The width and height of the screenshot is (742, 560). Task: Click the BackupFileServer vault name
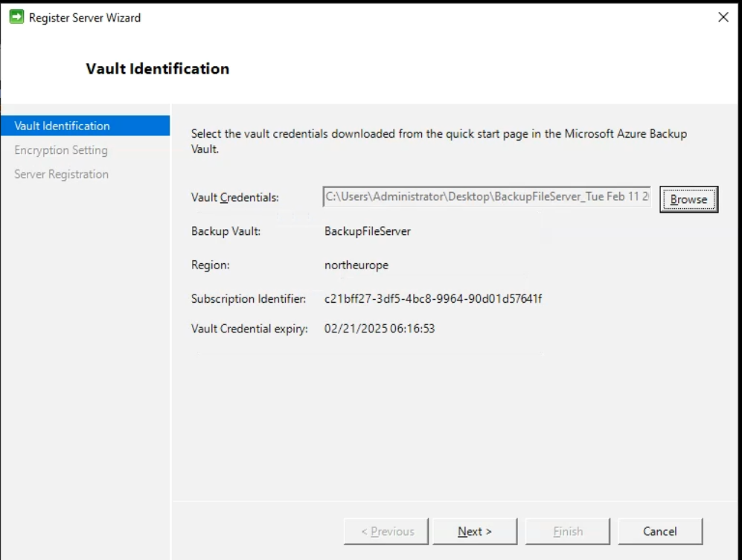click(368, 231)
